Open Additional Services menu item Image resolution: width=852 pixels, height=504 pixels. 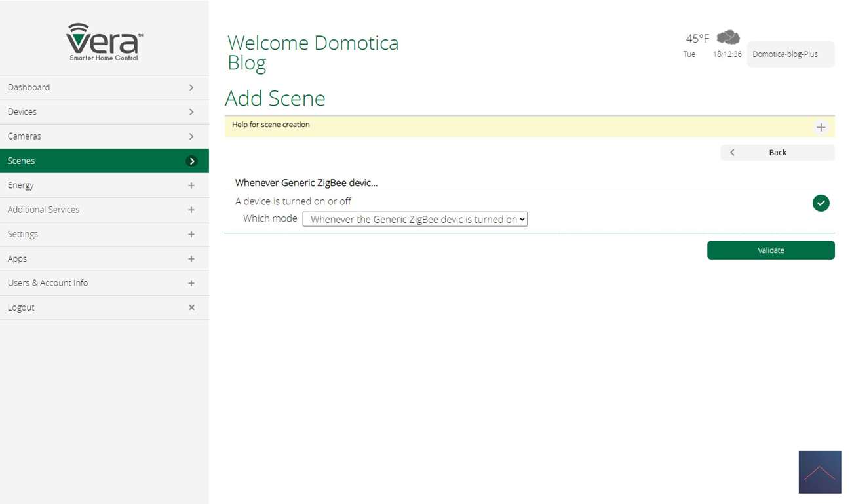pyautogui.click(x=43, y=210)
